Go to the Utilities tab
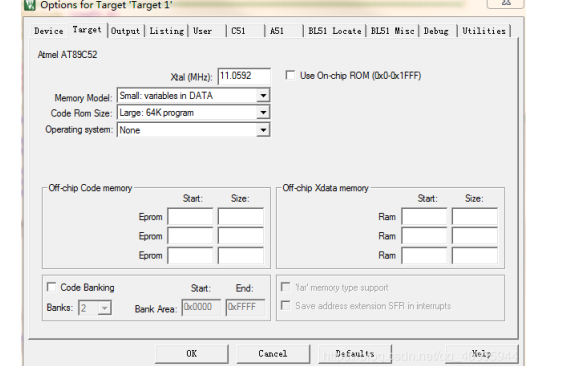Image resolution: width=587 pixels, height=366 pixels. tap(484, 31)
